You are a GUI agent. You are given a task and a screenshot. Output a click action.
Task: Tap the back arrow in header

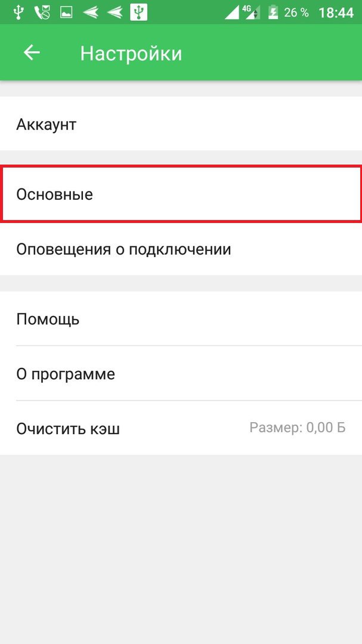click(x=31, y=53)
